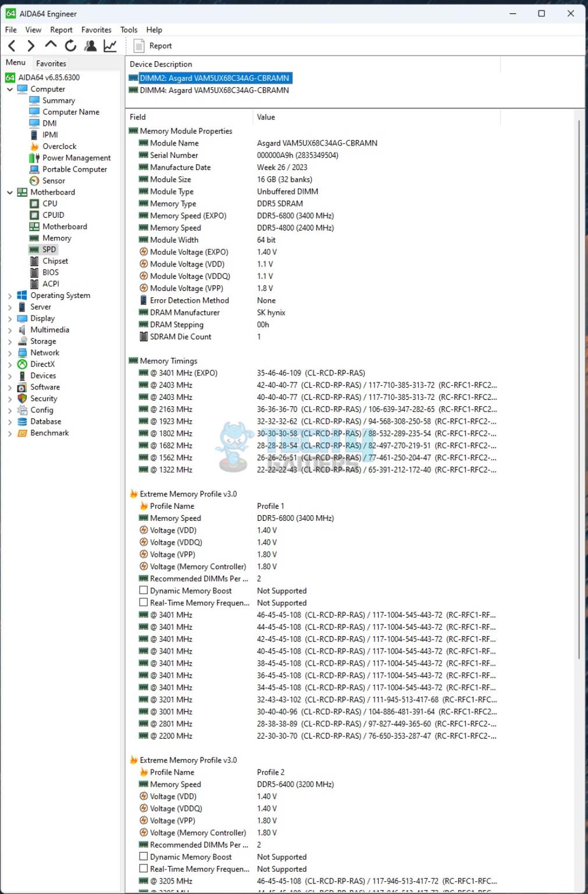Click the Field column header

(x=190, y=117)
